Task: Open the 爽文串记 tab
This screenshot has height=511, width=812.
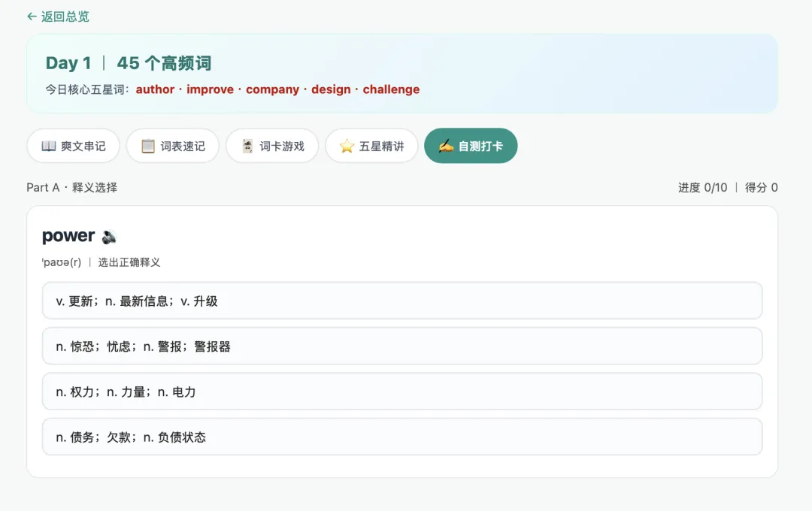Action: click(x=73, y=146)
